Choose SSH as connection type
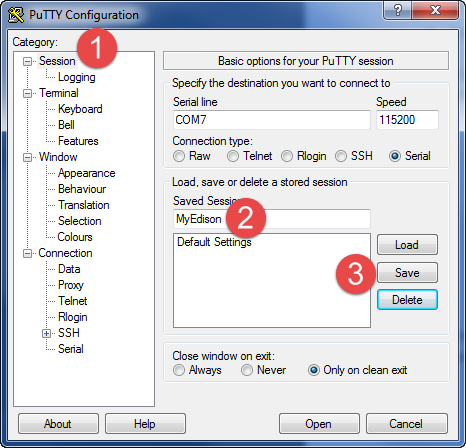This screenshot has height=448, width=466. pos(341,156)
